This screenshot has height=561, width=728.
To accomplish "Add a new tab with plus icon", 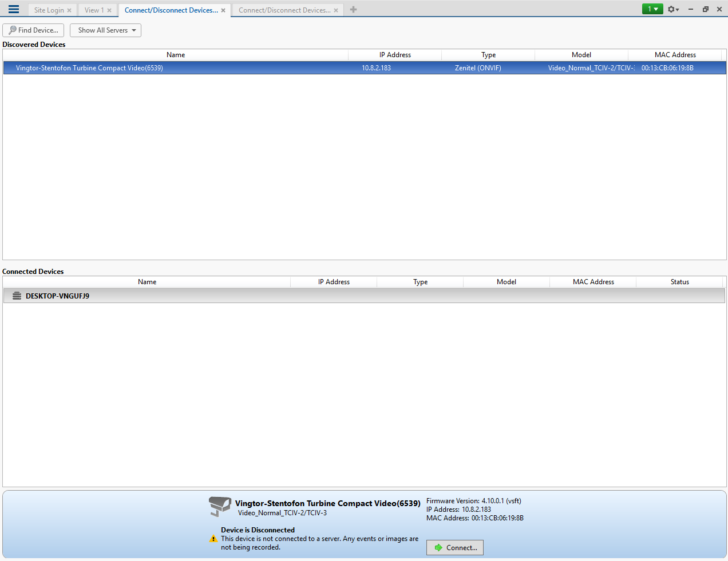I will point(354,9).
